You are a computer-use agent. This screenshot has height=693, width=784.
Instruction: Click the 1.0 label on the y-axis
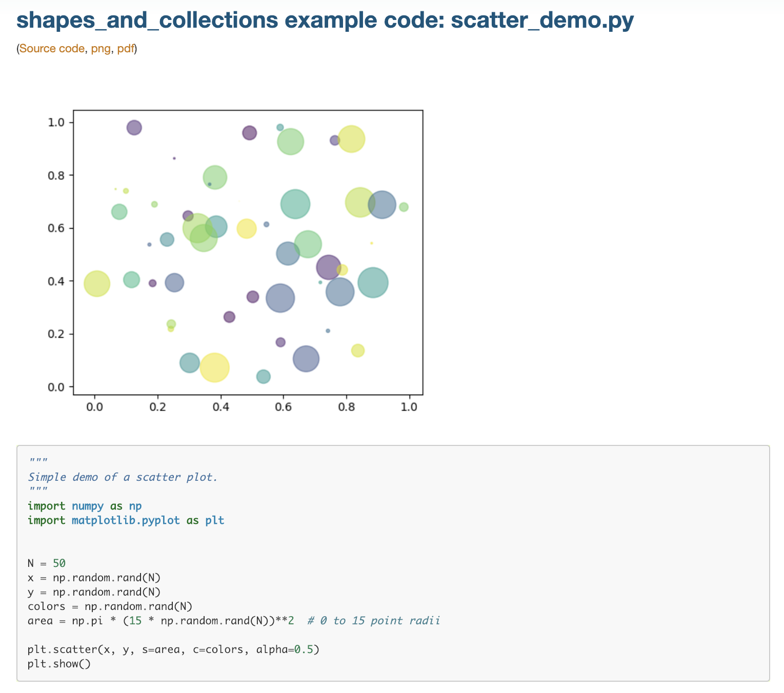click(x=56, y=122)
